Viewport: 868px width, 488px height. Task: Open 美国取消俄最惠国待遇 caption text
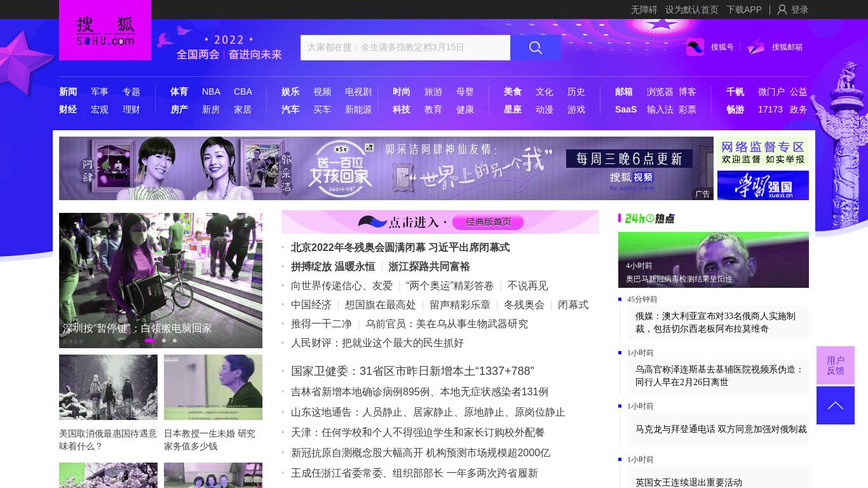click(x=108, y=440)
